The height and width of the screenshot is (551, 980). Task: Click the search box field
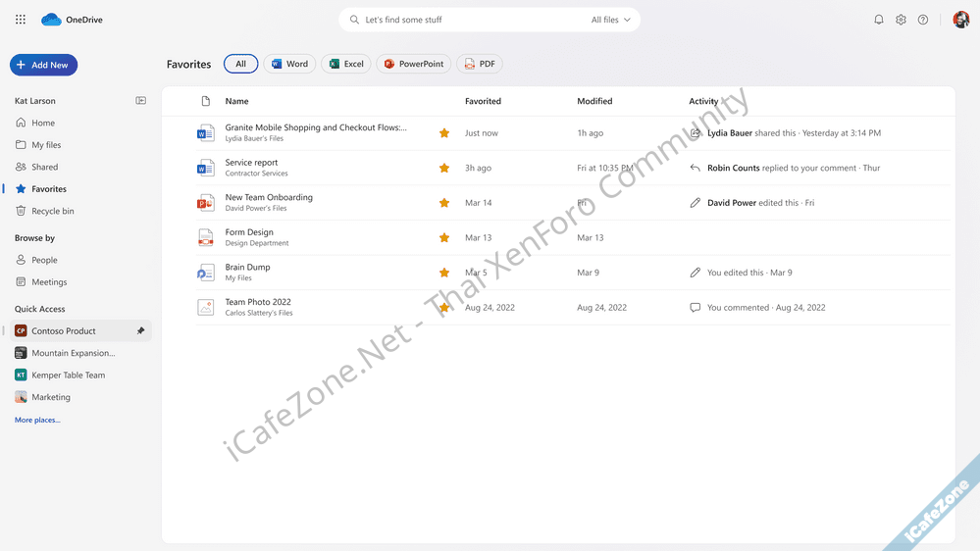pyautogui.click(x=471, y=20)
